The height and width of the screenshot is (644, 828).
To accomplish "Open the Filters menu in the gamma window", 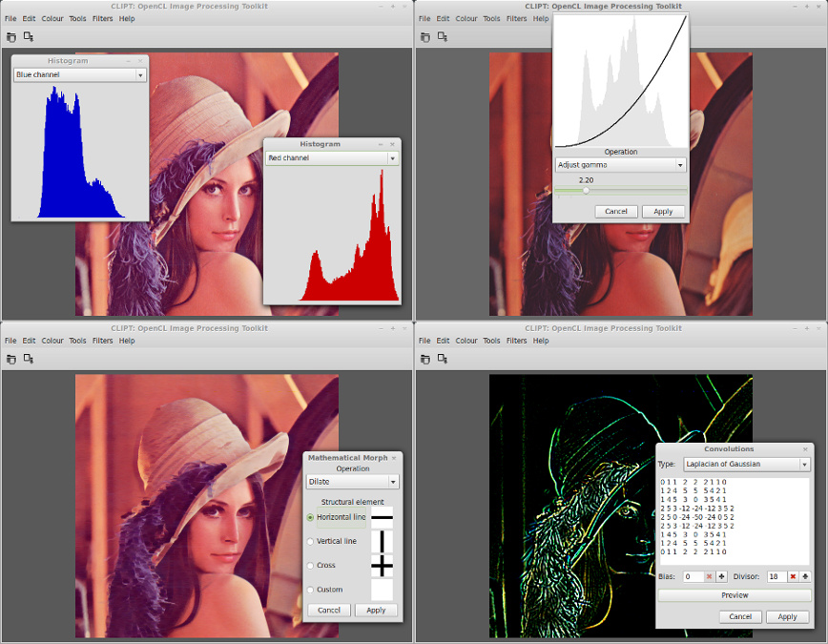I will (x=516, y=18).
